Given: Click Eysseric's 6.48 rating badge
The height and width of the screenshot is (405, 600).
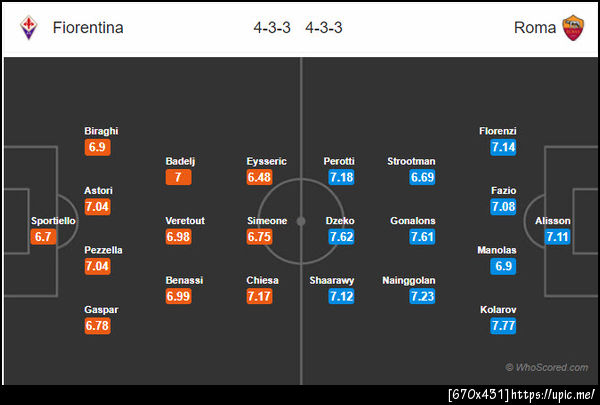Looking at the screenshot, I should click(263, 177).
